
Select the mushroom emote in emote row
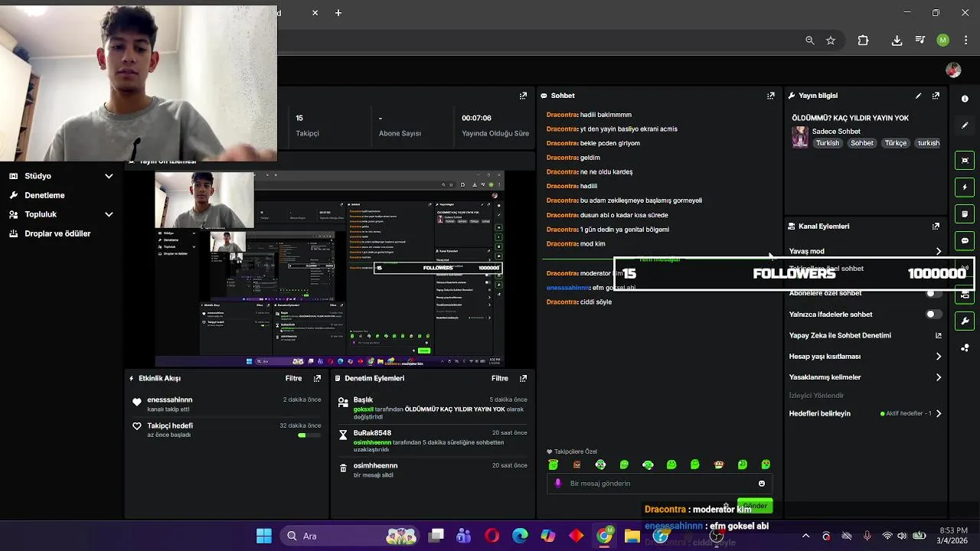point(719,465)
